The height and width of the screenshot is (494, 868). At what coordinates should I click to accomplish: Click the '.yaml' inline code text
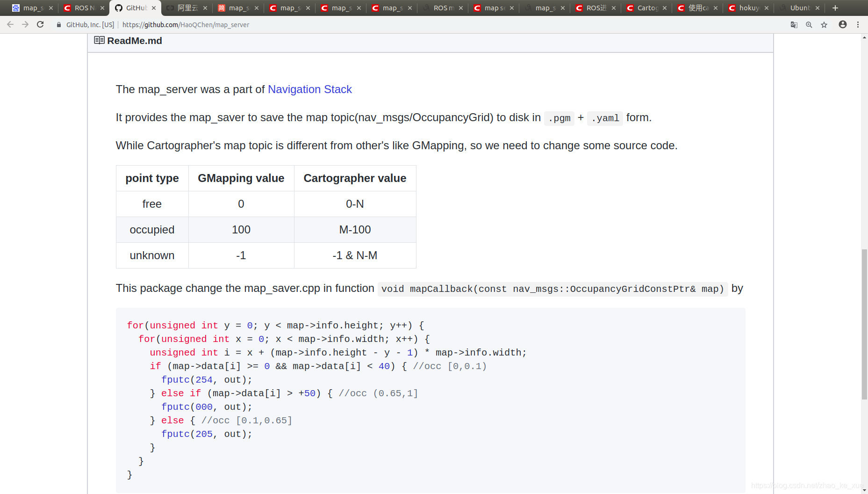pyautogui.click(x=605, y=118)
